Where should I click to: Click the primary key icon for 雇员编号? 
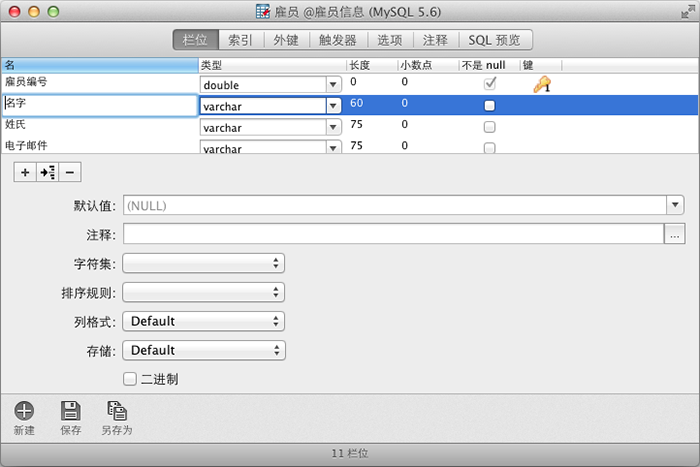click(x=542, y=84)
